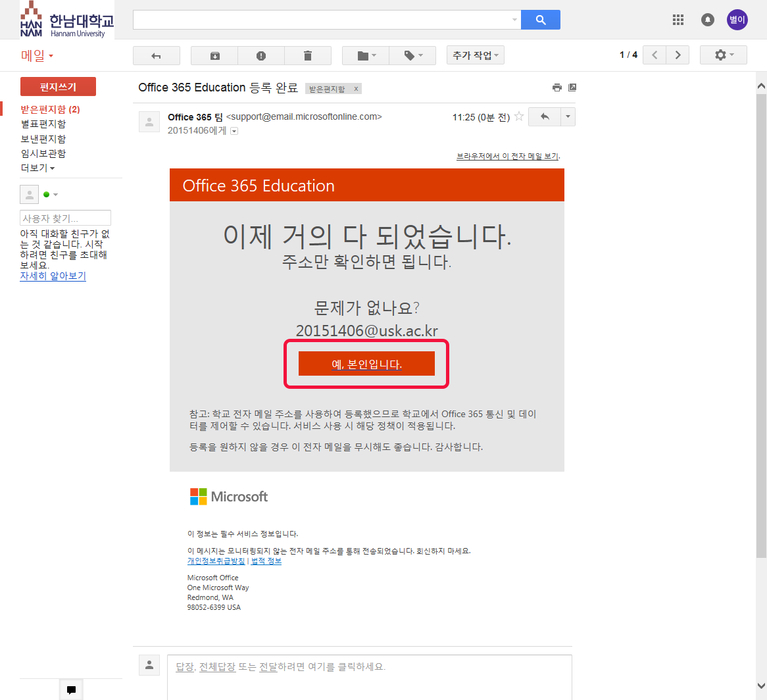Open the move-to folder menu
Screen dimensions: 767x700
point(366,55)
